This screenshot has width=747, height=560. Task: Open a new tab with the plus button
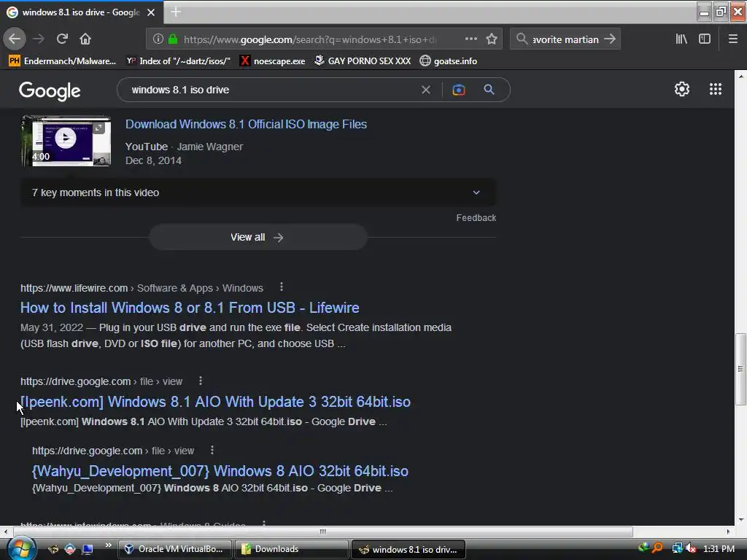point(176,12)
